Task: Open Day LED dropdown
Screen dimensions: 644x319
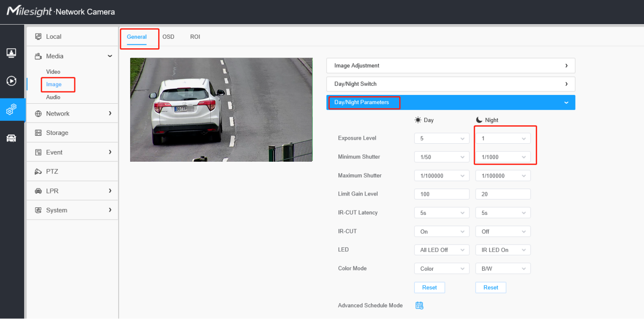Action: (x=442, y=250)
